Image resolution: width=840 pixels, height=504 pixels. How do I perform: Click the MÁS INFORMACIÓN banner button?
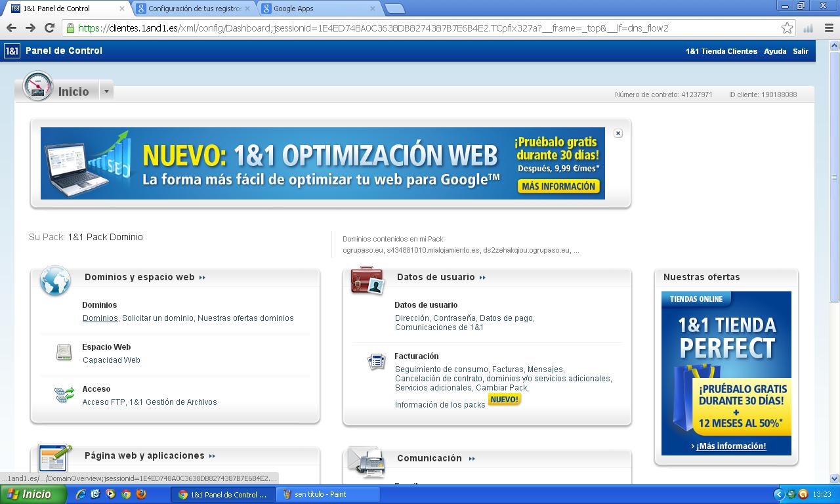point(558,186)
